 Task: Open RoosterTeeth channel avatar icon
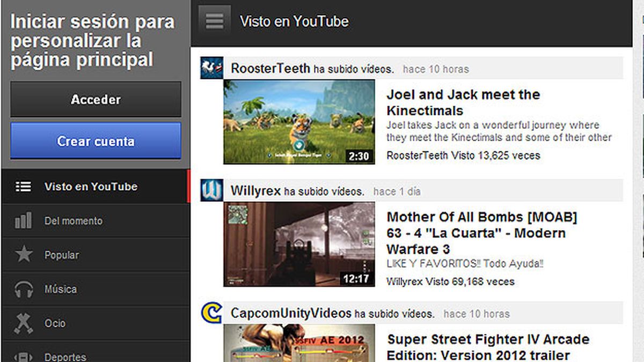211,68
